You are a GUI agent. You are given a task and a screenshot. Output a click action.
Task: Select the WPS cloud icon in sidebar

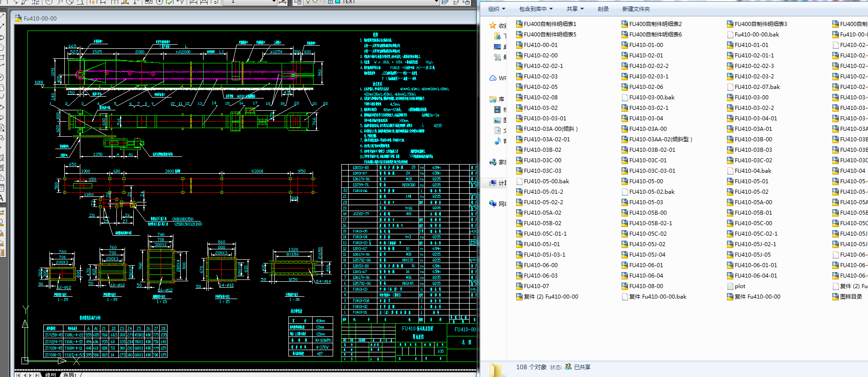pos(493,78)
